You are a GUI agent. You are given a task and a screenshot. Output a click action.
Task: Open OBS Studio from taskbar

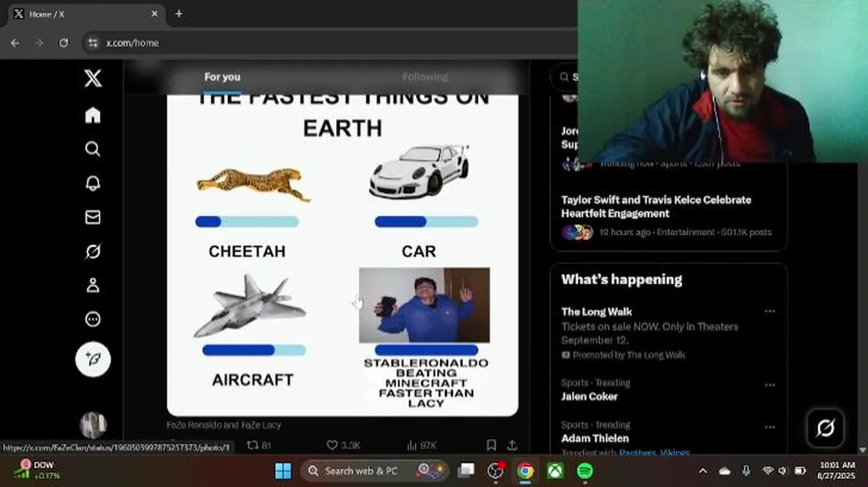click(496, 471)
